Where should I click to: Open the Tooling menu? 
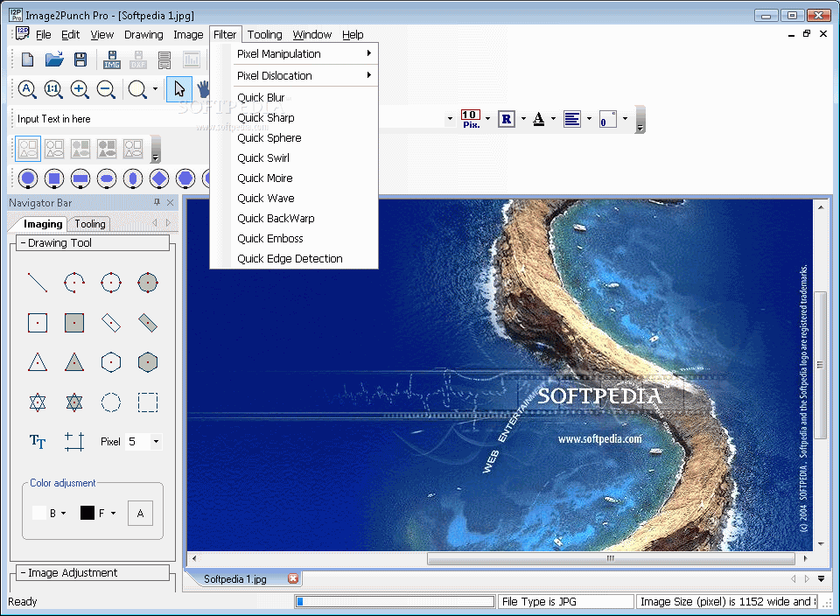pos(264,35)
